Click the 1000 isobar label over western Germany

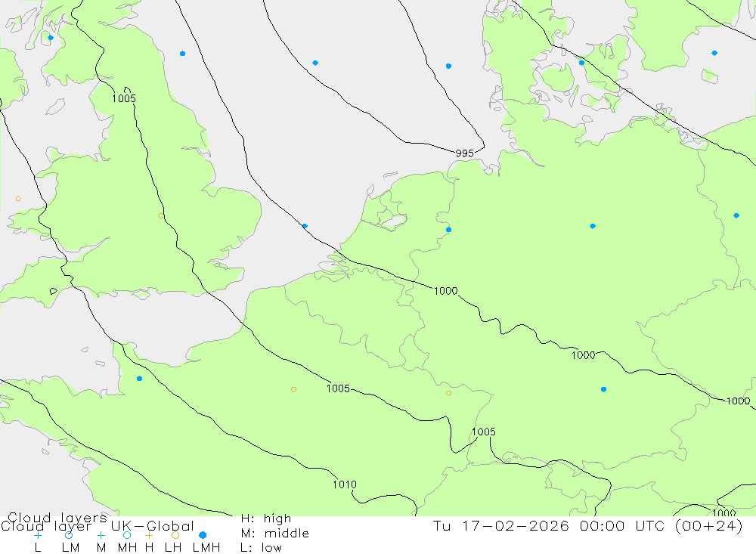point(445,291)
